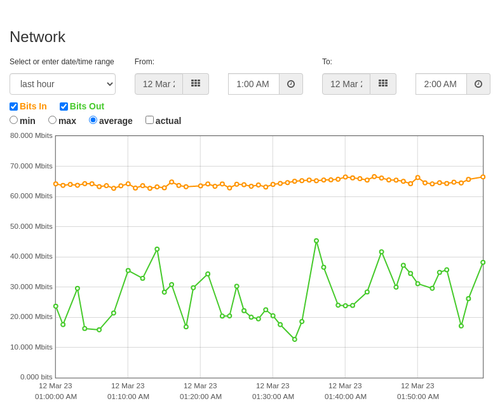Select the min radio button
Image resolution: width=500 pixels, height=403 pixels.
click(13, 120)
